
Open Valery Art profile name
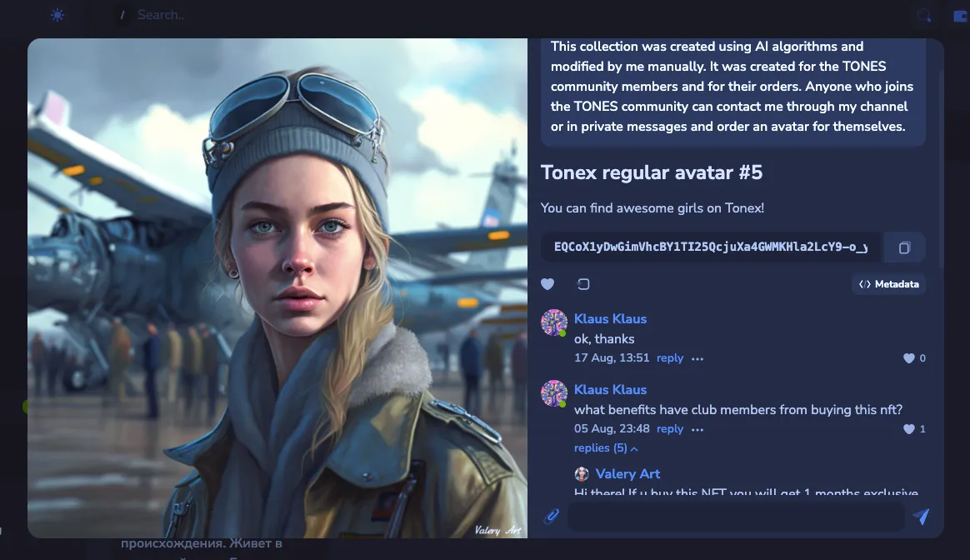[627, 474]
